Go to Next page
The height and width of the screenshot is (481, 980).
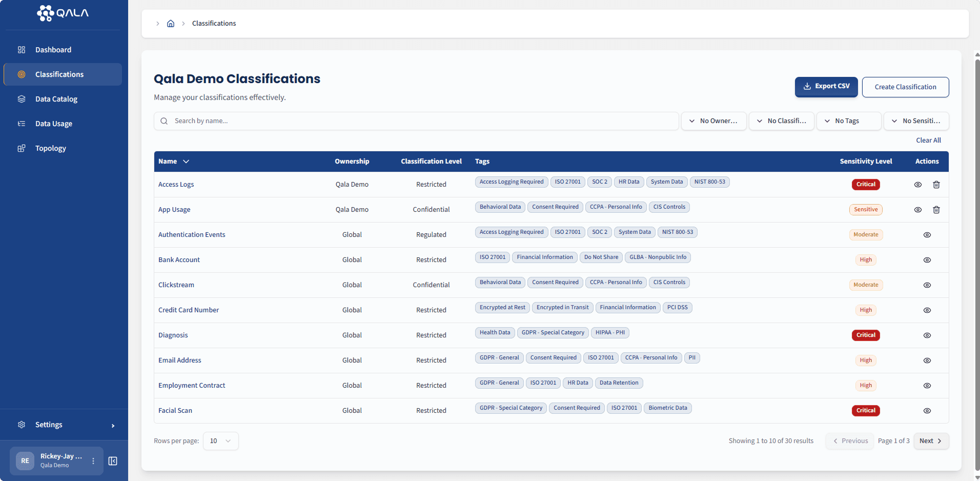[931, 441]
